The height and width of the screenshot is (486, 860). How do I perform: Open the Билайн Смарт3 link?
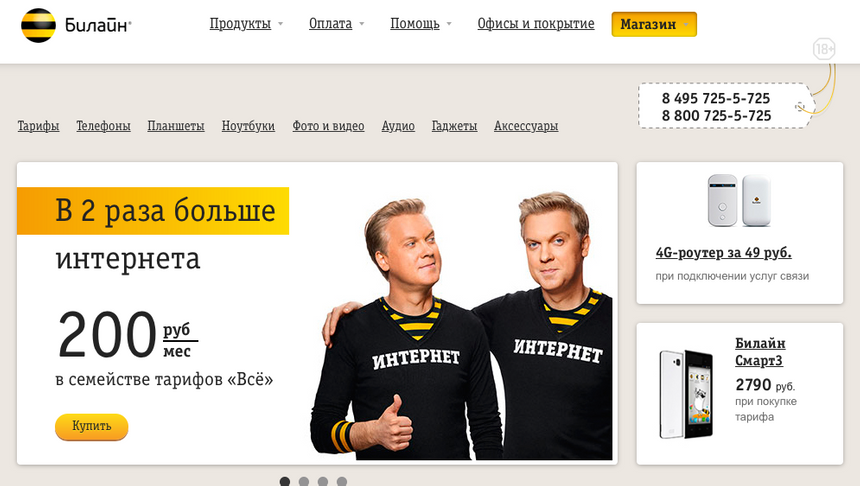tap(760, 352)
